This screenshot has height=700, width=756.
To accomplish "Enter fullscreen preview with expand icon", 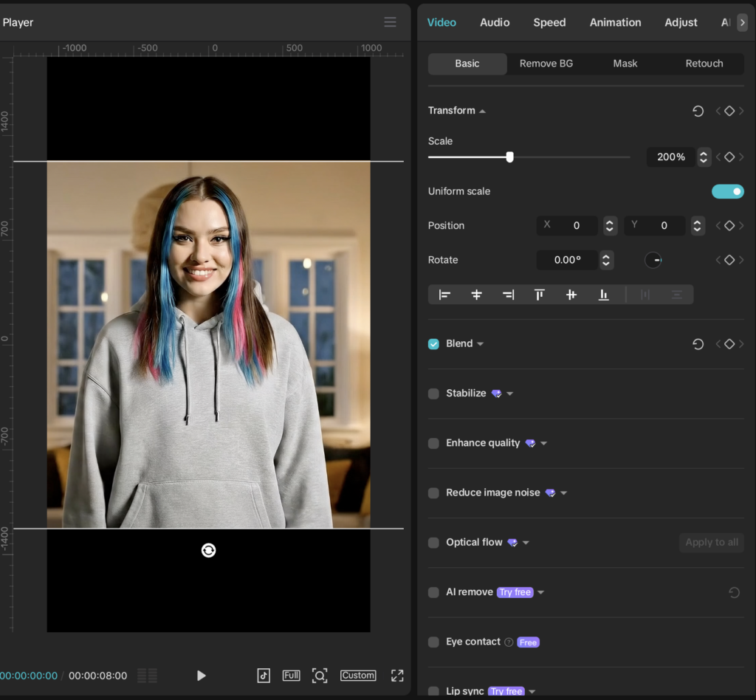I will pyautogui.click(x=397, y=676).
